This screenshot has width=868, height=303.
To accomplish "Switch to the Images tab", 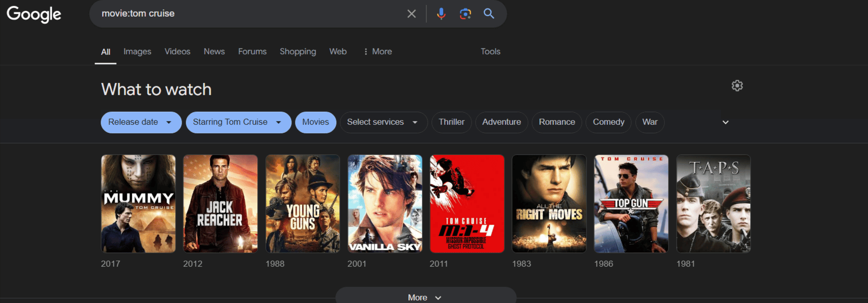I will pos(137,51).
